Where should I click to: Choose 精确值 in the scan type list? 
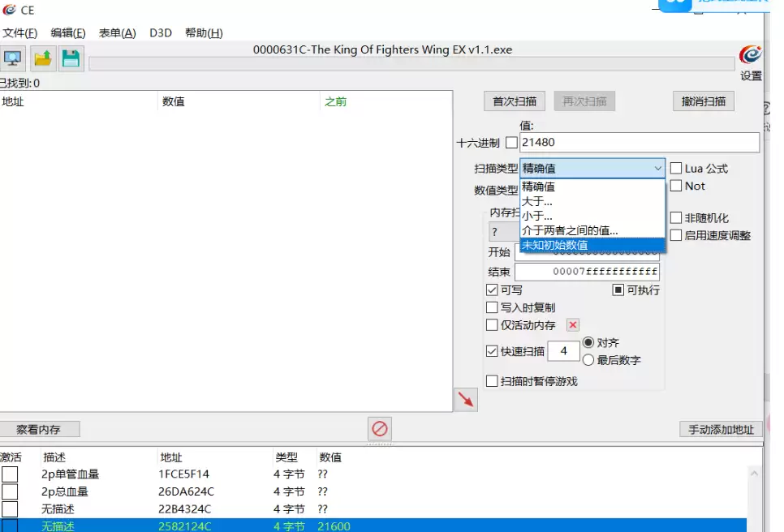point(592,187)
